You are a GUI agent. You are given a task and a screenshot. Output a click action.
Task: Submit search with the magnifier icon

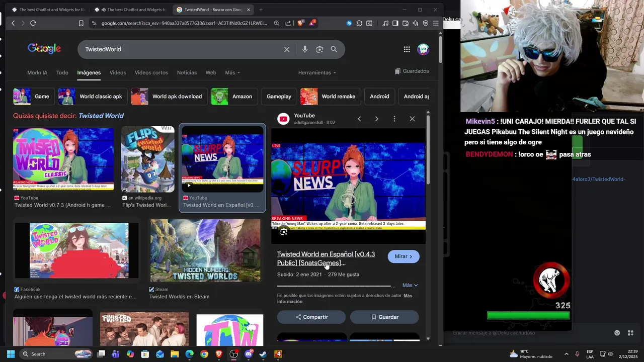[334, 49]
